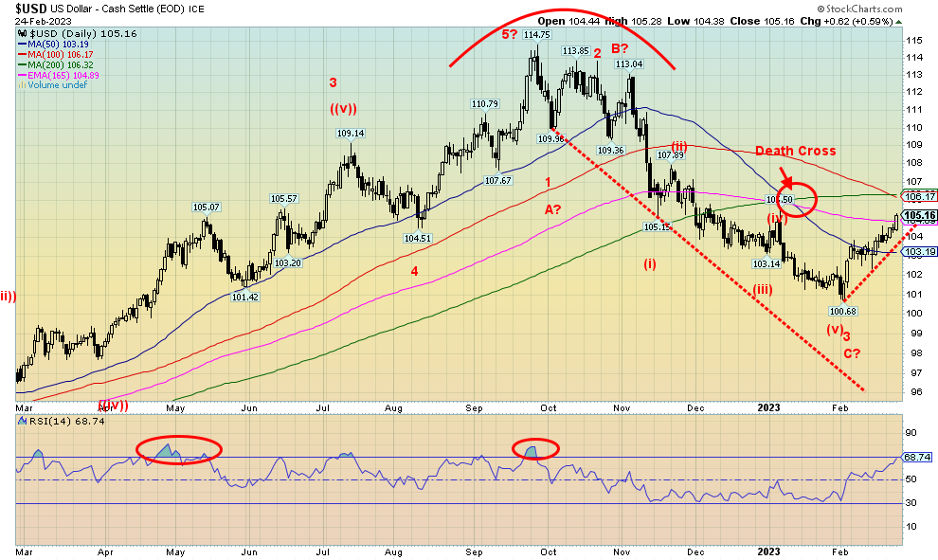Click the magenta EMA(165) legend line marker
This screenshot has width=938, height=560.
pos(22,75)
